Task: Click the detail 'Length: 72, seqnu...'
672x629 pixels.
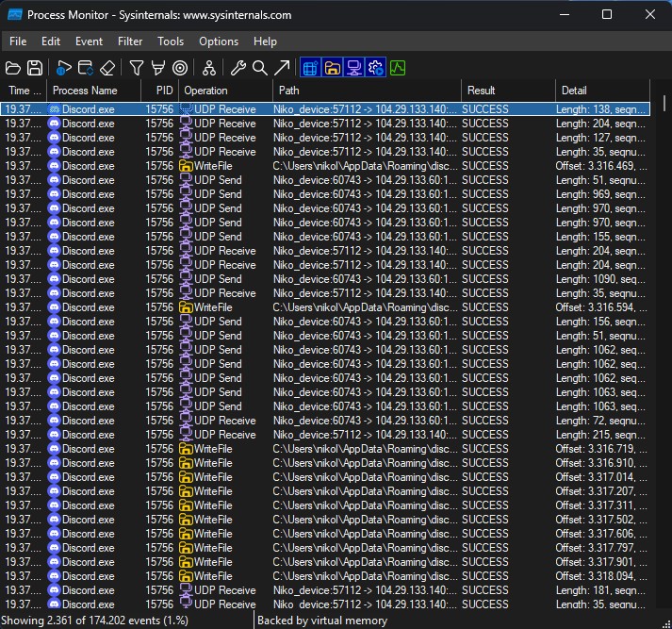Action: pos(600,421)
